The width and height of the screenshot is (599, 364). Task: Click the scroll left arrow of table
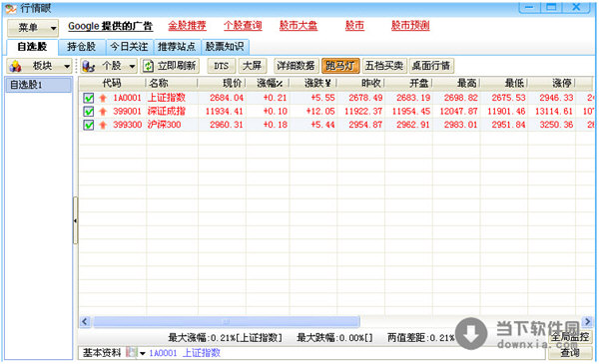(x=85, y=322)
